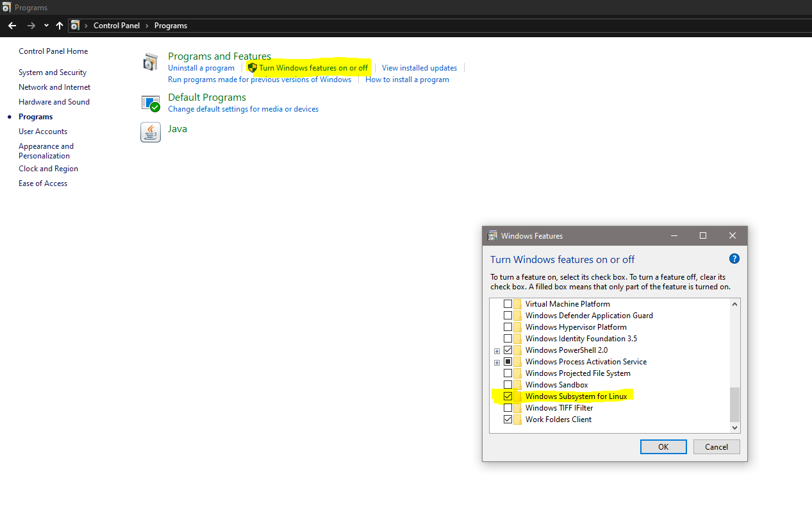Open breadcrumb chevron before Control Panel
Viewport: 812px width, 510px height.
point(87,26)
